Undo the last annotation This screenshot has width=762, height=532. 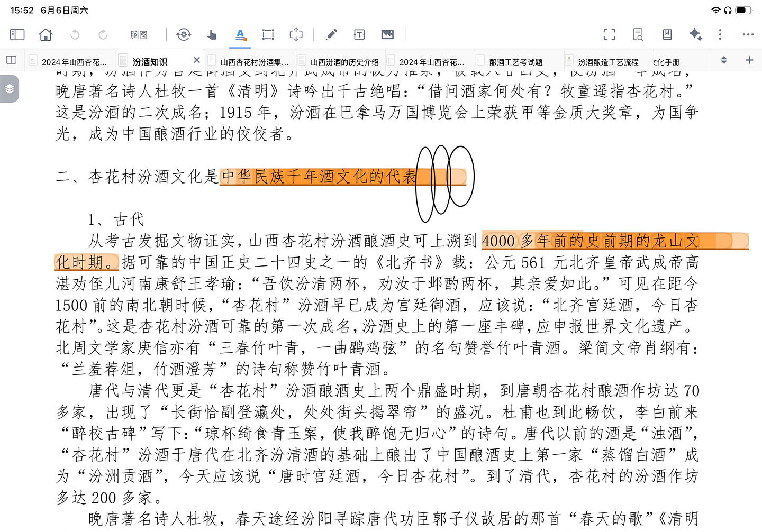click(75, 35)
